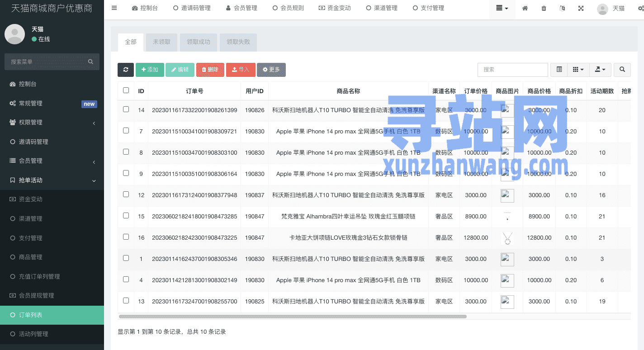Tick the checkbox for order ID 14
This screenshot has height=350, width=644.
(x=126, y=109)
